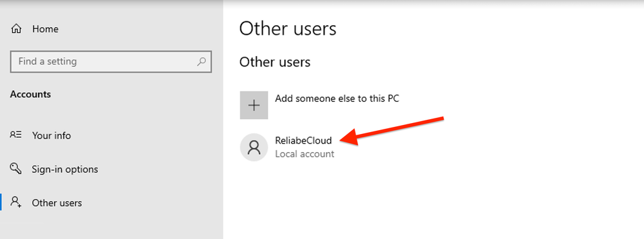The image size is (644, 239).
Task: Go to Sign-in options
Action: tap(65, 169)
